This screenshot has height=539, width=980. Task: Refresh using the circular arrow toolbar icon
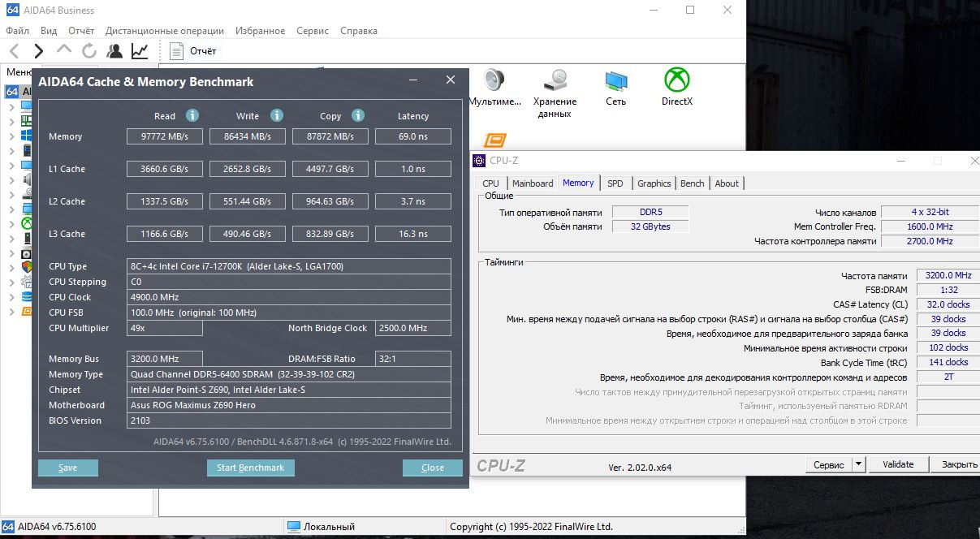(x=89, y=51)
